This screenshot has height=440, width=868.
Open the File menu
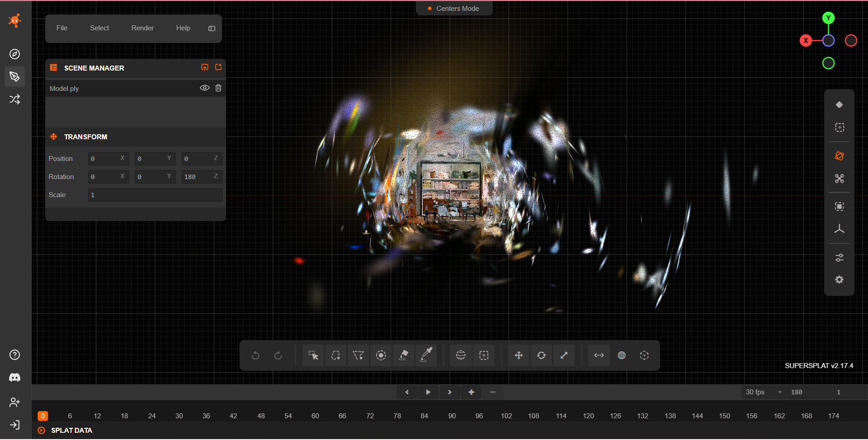(x=62, y=28)
